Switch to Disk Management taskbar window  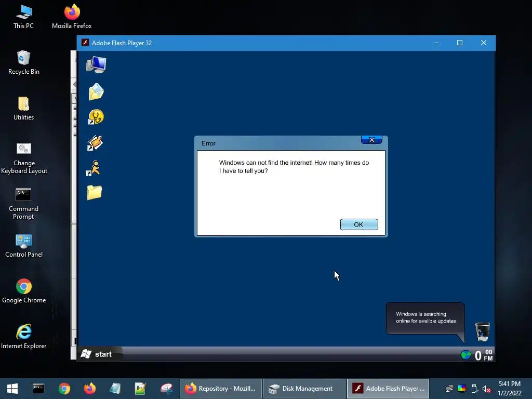tap(304, 389)
